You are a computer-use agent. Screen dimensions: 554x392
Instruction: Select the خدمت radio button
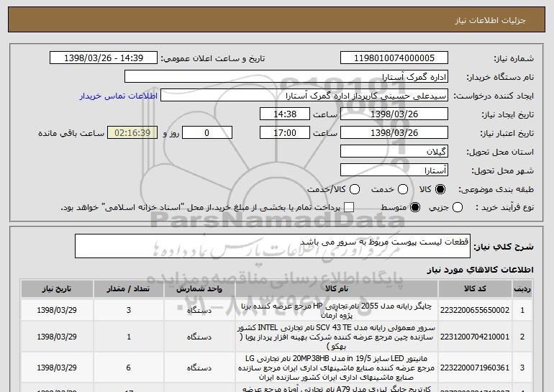[x=403, y=189]
